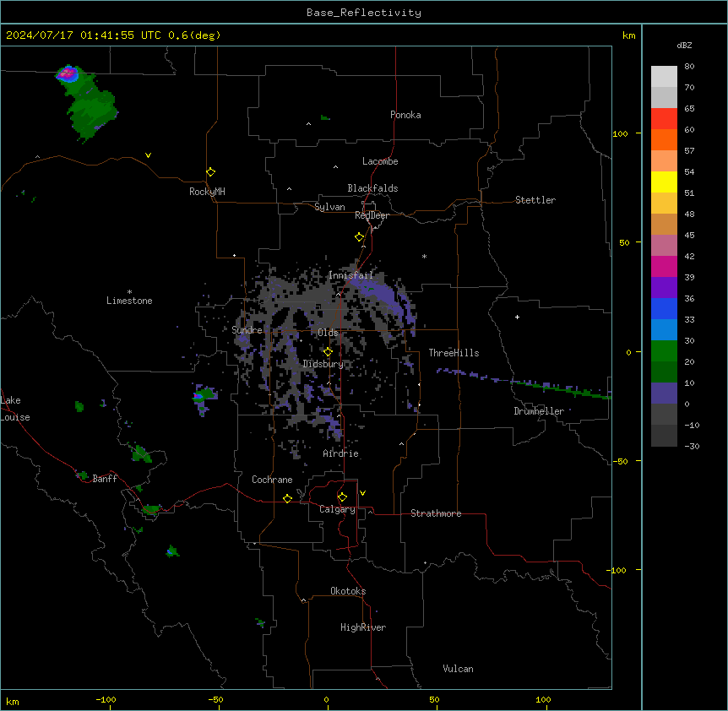728x711 pixels.
Task: Click the Limestone label
Action: coord(129,301)
